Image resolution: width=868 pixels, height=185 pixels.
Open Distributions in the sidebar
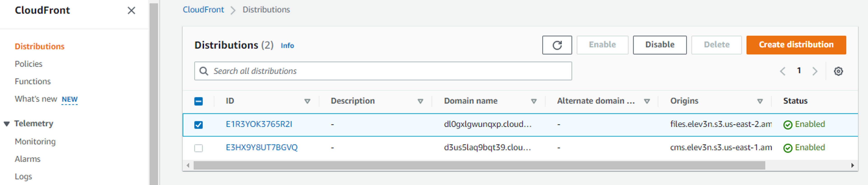click(x=39, y=46)
